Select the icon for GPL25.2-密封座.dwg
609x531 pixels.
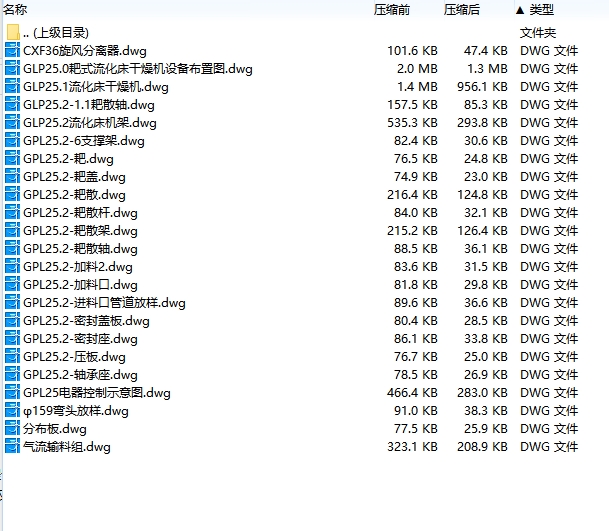pos(12,338)
